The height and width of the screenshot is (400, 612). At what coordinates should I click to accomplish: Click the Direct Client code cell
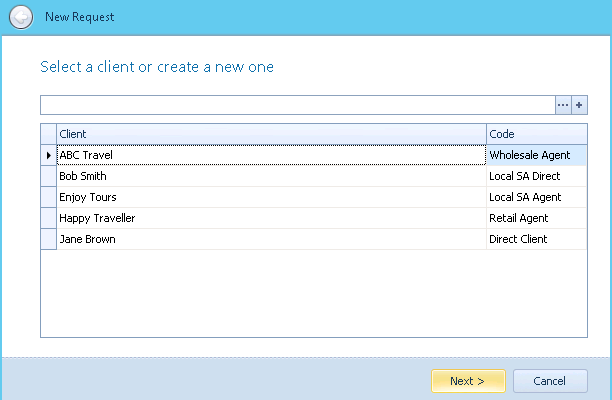pyautogui.click(x=537, y=239)
